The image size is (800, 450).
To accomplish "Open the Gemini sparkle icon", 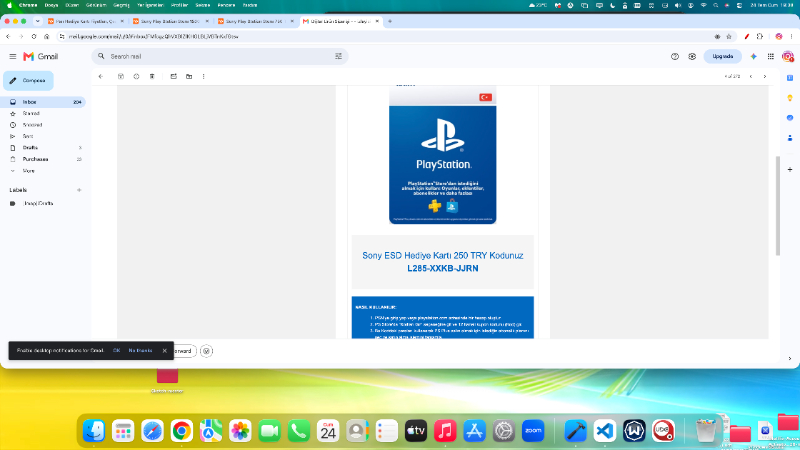I will pos(754,57).
